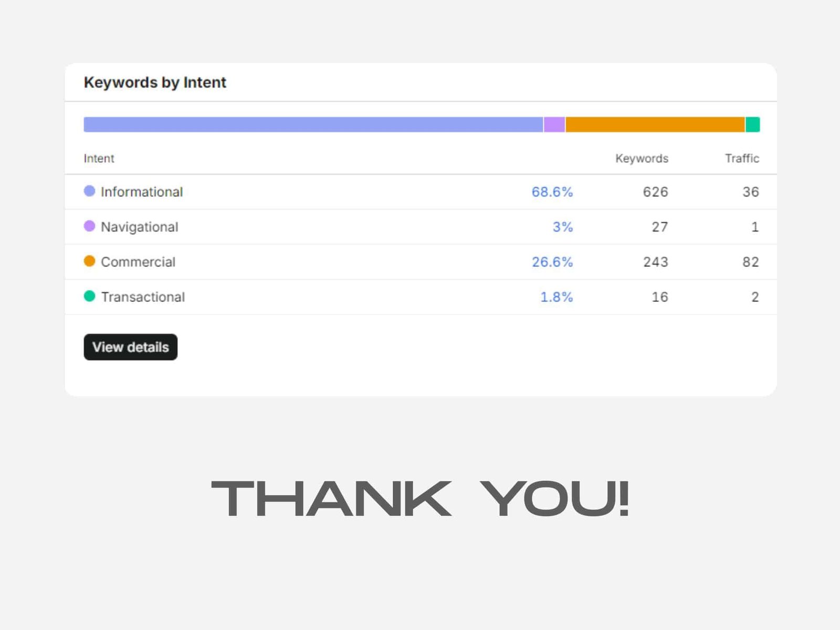Click the Commercial traffic value 82
Image resolution: width=840 pixels, height=630 pixels.
pyautogui.click(x=751, y=262)
